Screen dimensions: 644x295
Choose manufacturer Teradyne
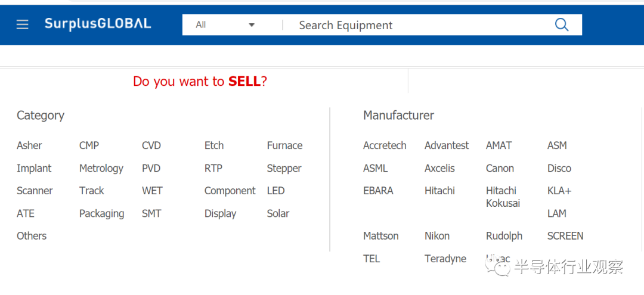[445, 259]
